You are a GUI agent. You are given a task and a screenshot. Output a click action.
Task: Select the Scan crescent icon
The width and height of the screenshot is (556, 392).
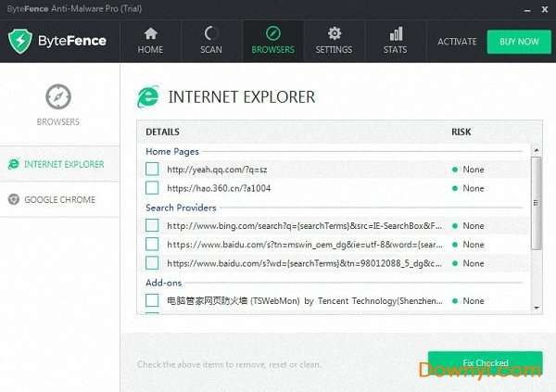point(210,33)
